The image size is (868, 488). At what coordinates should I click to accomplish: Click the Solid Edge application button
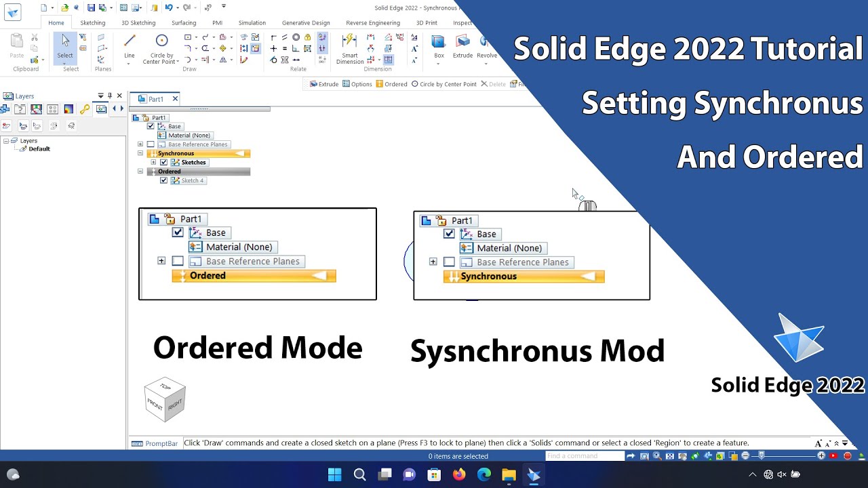(x=13, y=13)
